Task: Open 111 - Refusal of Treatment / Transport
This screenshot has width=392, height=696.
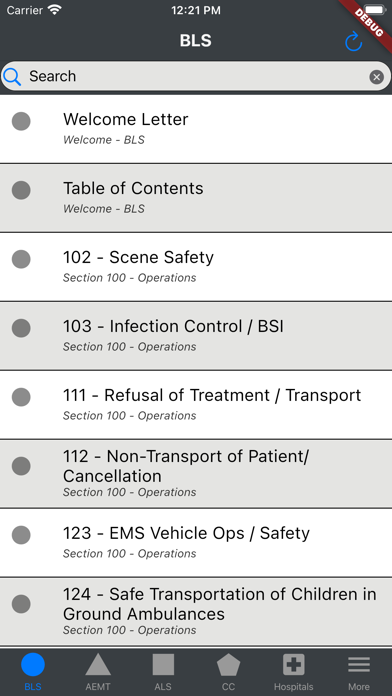Action: (196, 405)
